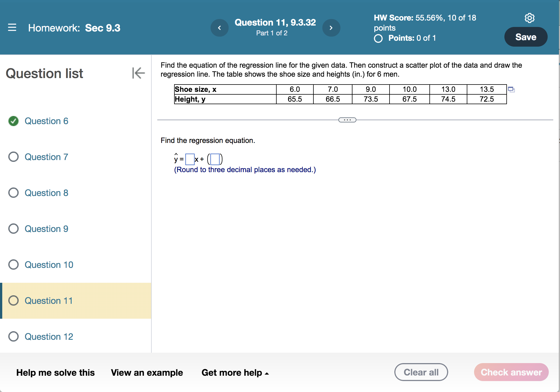
Task: Select the highlighted Question 11 entry
Action: pyautogui.click(x=48, y=300)
